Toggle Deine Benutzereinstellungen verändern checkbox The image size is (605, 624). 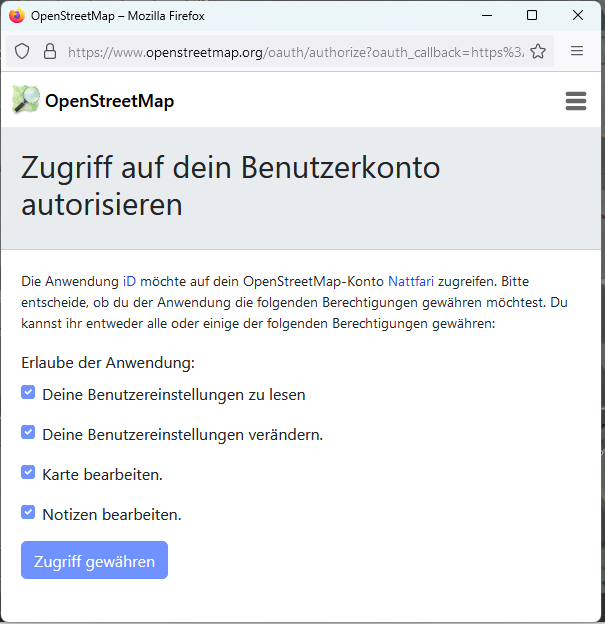coord(28,432)
